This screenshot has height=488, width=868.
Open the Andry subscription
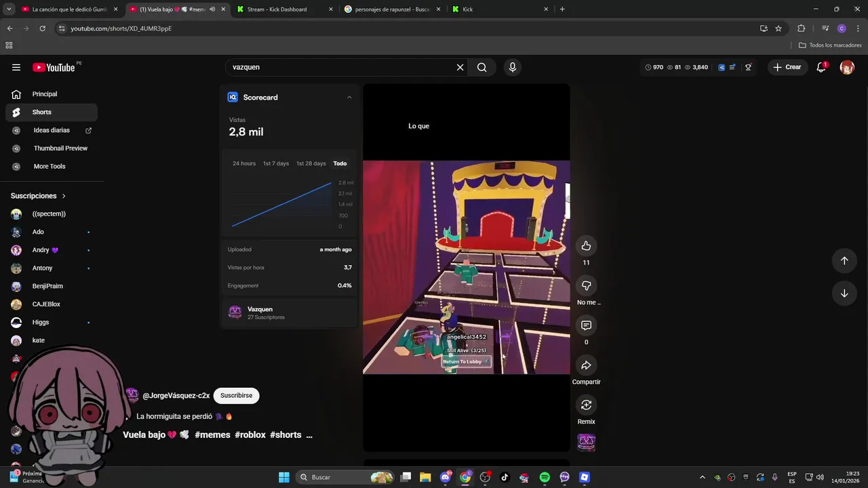[52, 250]
